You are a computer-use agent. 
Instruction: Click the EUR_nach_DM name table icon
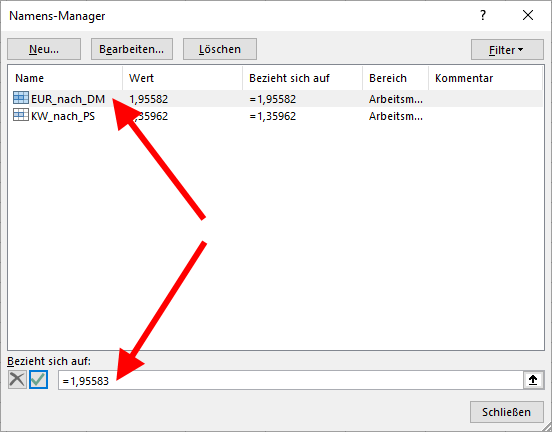(21, 98)
